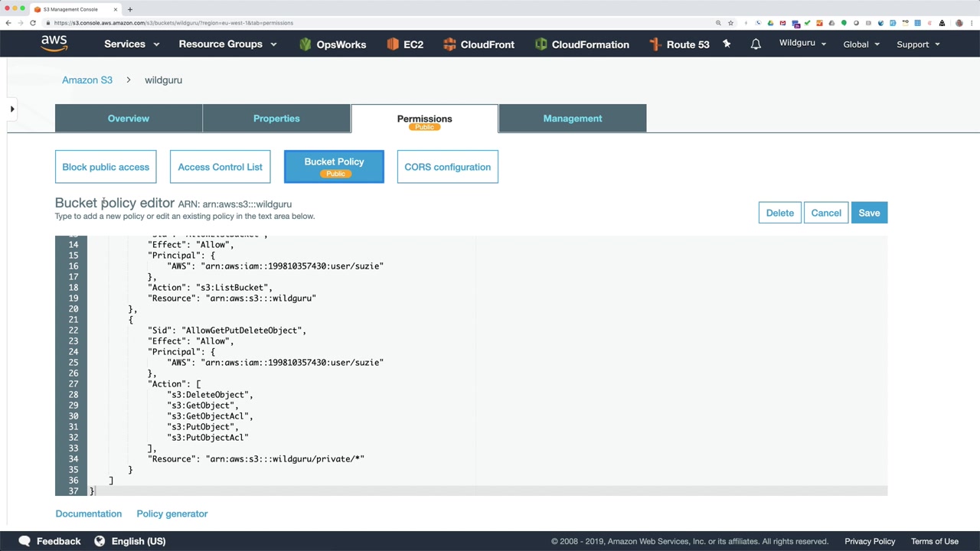
Task: Click the "AllowGetPutDeleteObject" Sid line
Action: [227, 331]
